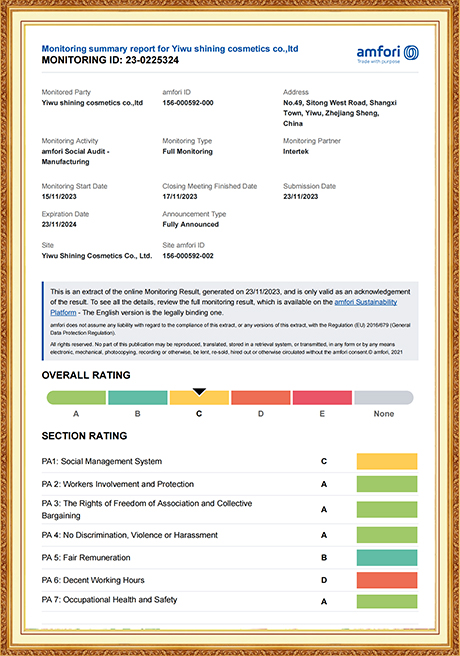Image resolution: width=460 pixels, height=656 pixels.
Task: Click 'PA 6: Decent Working Hours' label
Action: click(93, 580)
